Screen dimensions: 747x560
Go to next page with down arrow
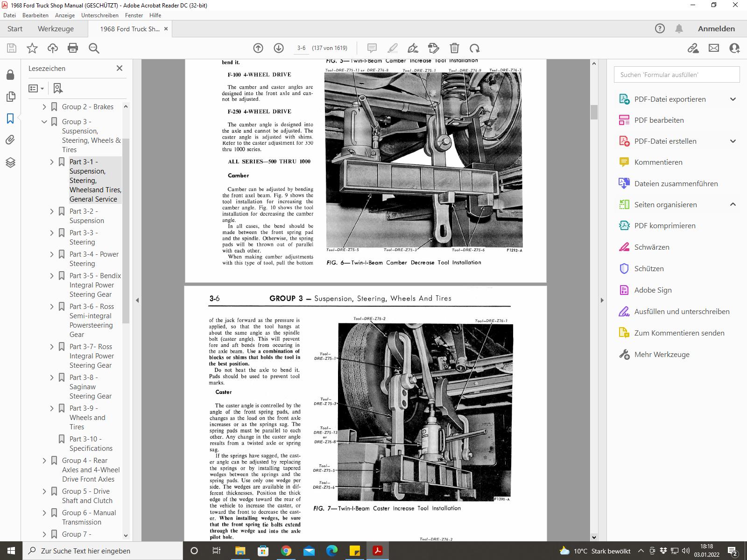pyautogui.click(x=279, y=48)
